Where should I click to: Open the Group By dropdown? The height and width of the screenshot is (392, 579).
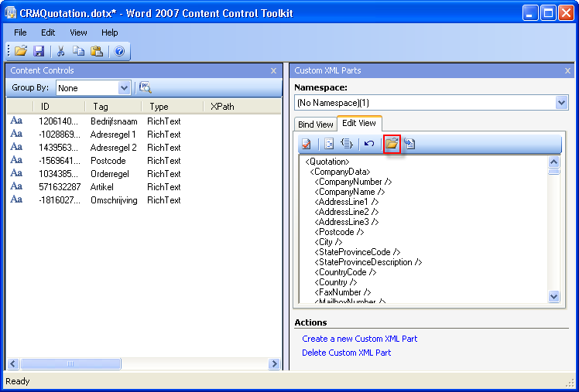pyautogui.click(x=124, y=88)
